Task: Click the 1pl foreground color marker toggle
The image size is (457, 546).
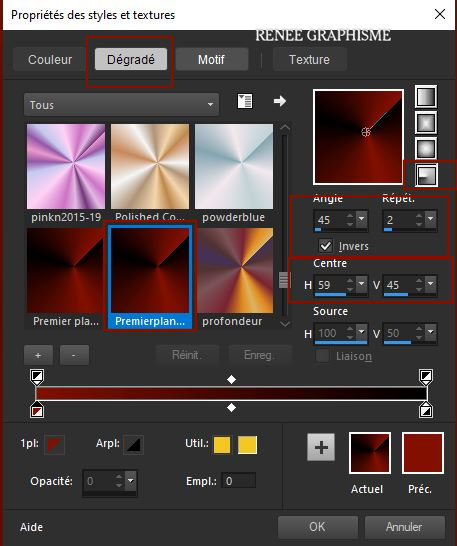Action: point(54,445)
